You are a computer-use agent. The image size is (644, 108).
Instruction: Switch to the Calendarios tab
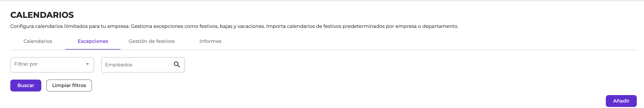38,41
